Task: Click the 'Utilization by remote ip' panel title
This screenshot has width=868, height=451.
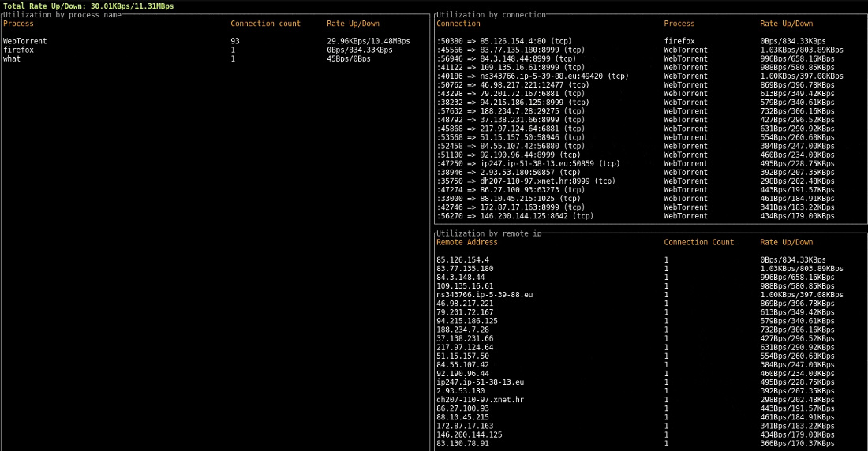Action: click(488, 233)
